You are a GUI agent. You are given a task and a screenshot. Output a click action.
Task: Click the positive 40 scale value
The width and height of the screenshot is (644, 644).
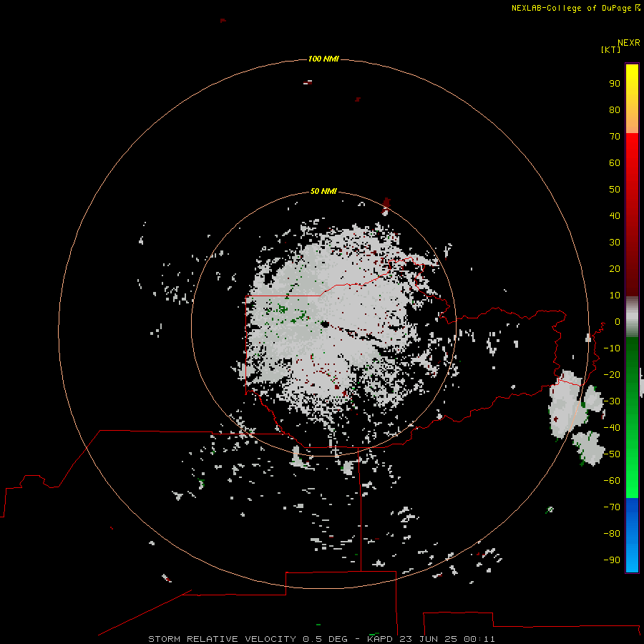coord(615,215)
